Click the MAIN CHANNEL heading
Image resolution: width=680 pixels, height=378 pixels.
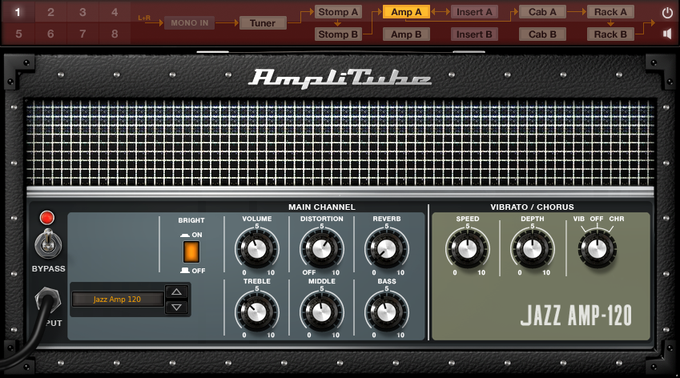[x=322, y=207]
